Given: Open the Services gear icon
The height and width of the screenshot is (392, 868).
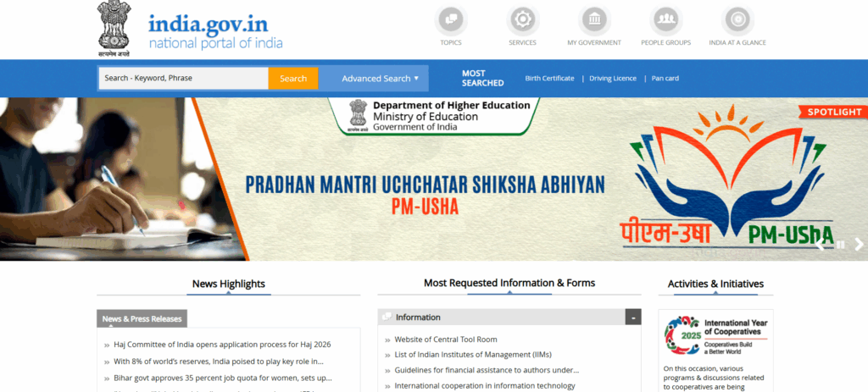Looking at the screenshot, I should click(x=522, y=20).
